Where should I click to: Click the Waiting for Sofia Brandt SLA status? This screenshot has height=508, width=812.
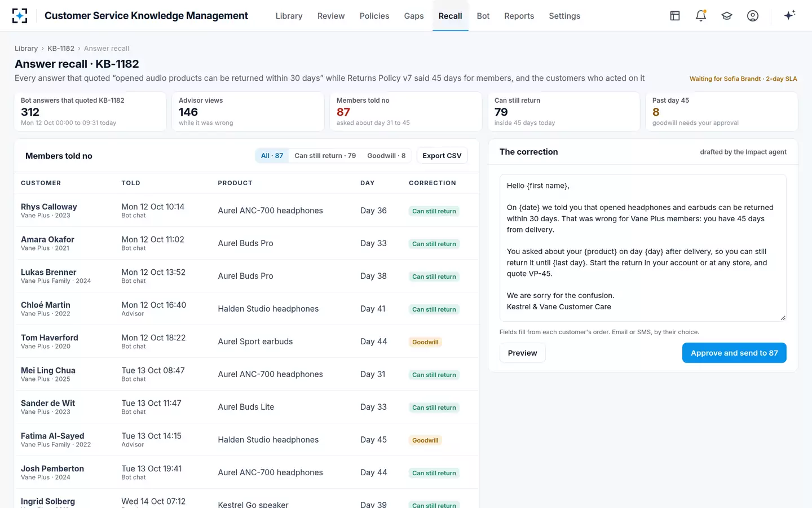pos(743,79)
